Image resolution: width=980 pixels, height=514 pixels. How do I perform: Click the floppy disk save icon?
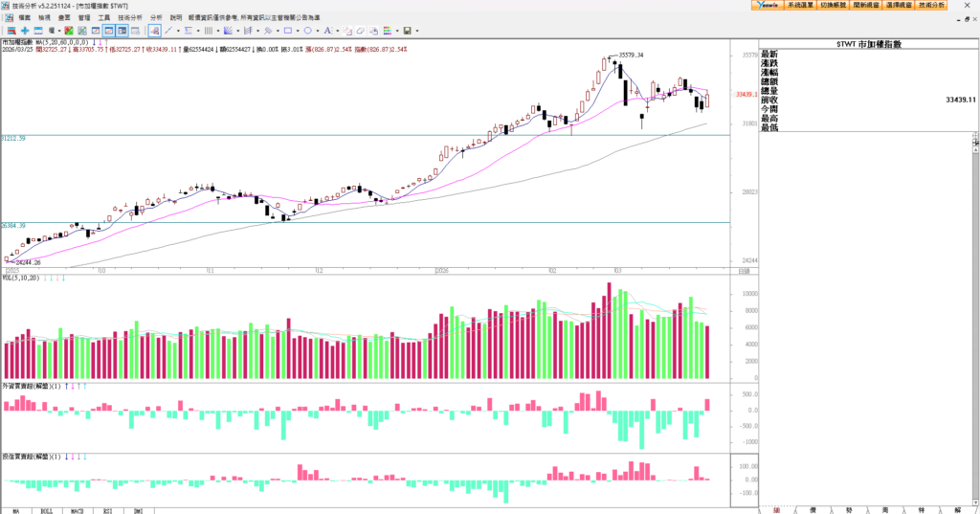pos(409,31)
